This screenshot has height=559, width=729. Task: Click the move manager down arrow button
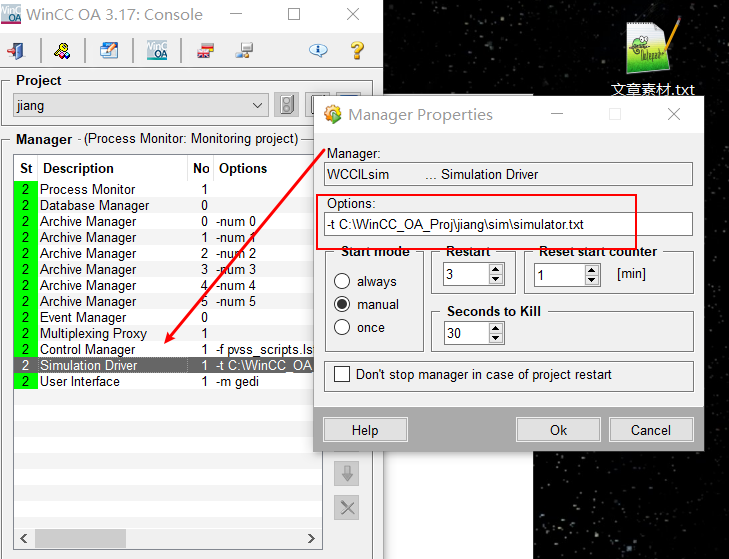tap(347, 473)
